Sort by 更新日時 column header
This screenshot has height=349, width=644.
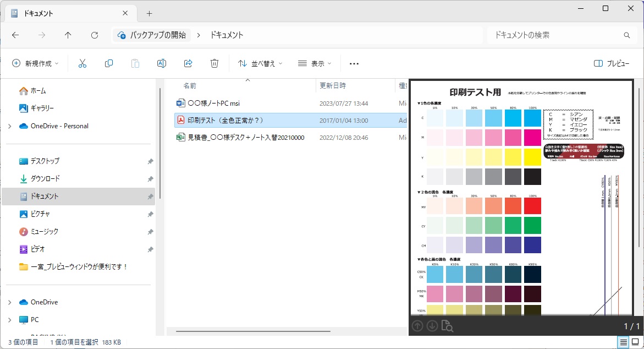[x=333, y=86]
